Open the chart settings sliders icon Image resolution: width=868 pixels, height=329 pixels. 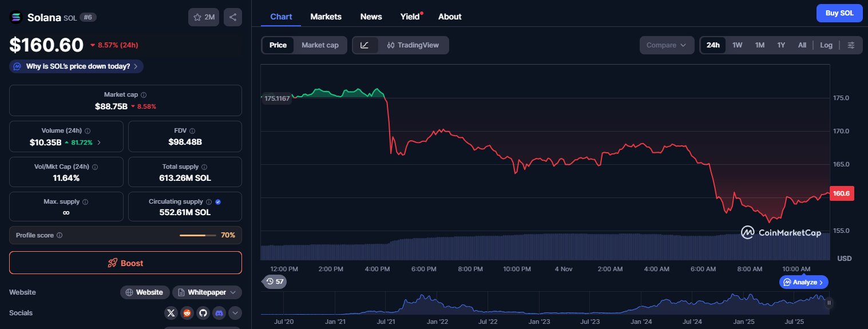pyautogui.click(x=851, y=45)
